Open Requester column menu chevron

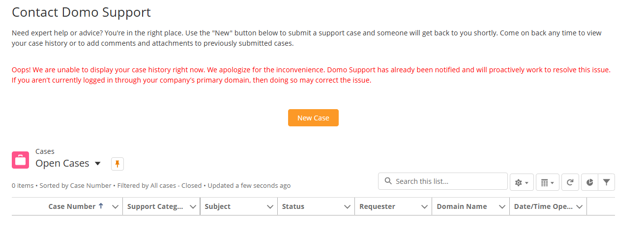pos(424,207)
